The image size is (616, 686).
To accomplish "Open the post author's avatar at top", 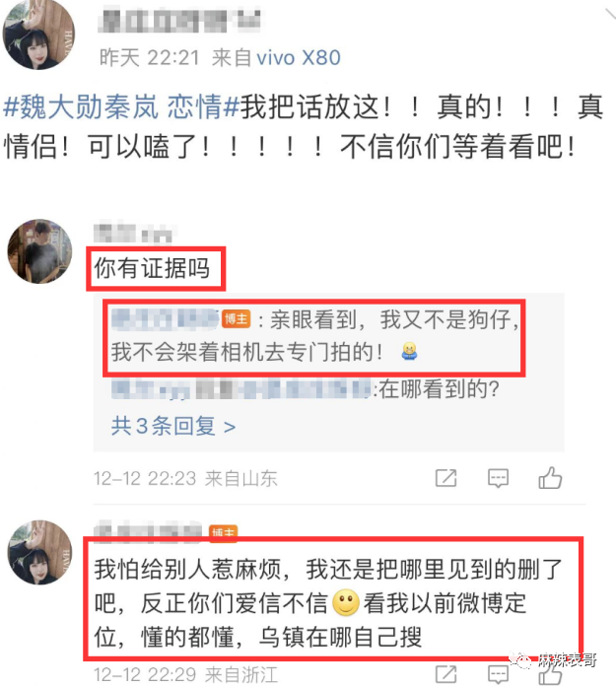I will click(x=38, y=34).
